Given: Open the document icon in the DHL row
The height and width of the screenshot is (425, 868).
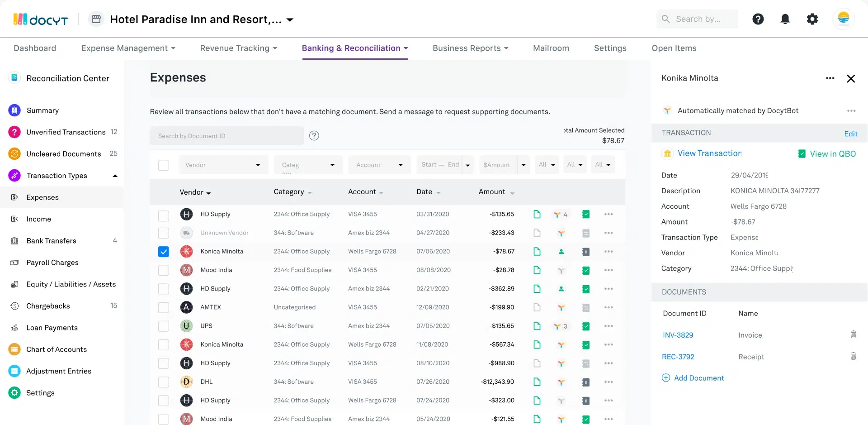Looking at the screenshot, I should [537, 382].
